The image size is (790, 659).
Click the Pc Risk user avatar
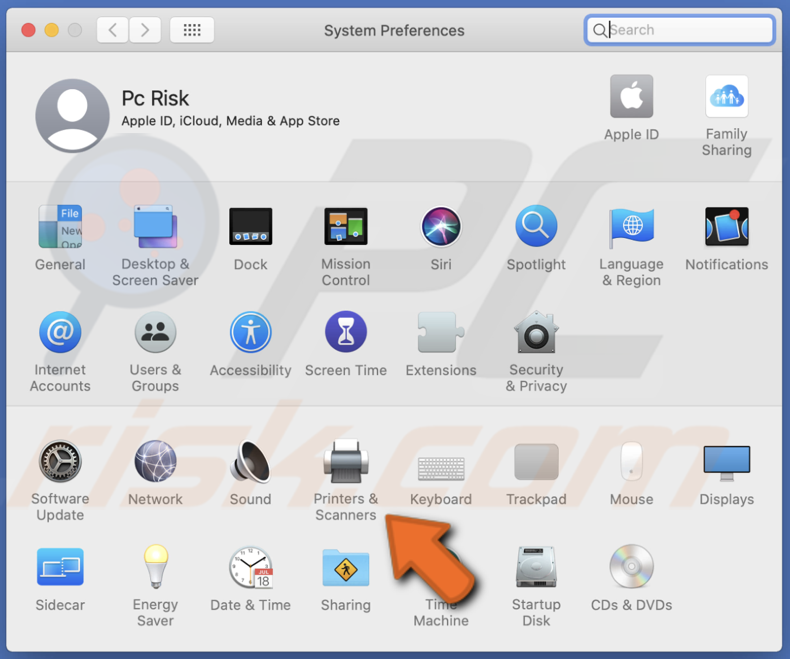pyautogui.click(x=72, y=115)
